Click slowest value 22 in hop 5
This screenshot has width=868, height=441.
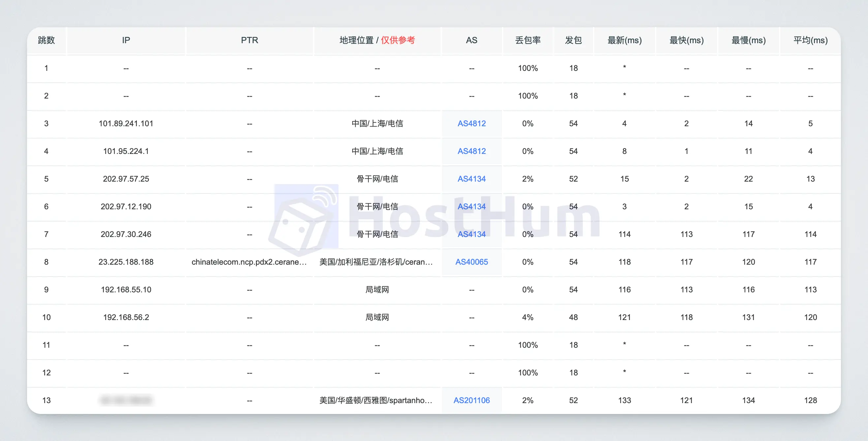point(748,179)
